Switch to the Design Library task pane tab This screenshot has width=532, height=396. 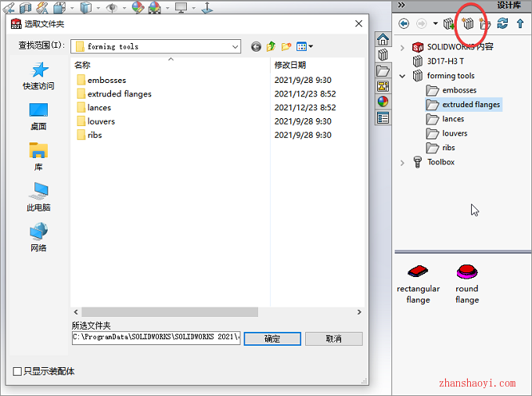point(383,55)
